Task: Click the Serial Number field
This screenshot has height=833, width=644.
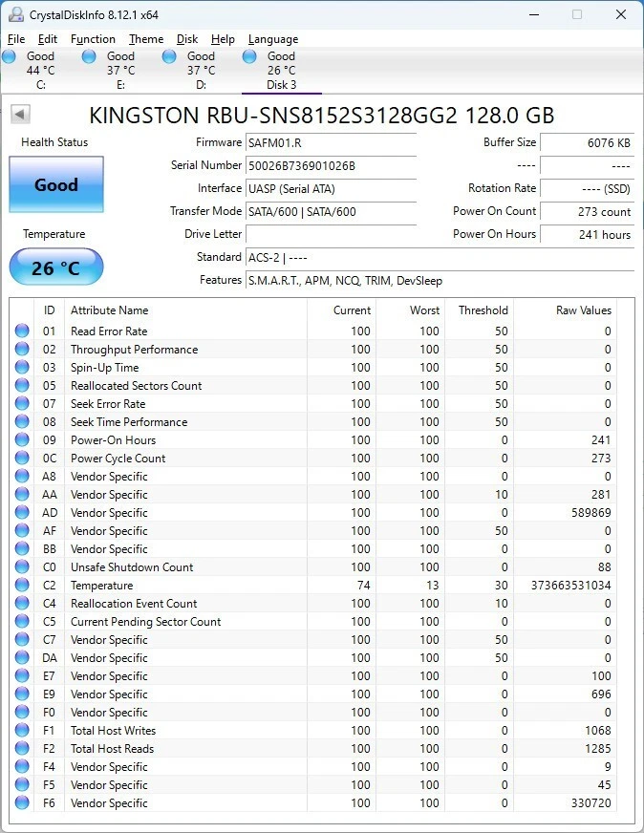Action: [331, 166]
